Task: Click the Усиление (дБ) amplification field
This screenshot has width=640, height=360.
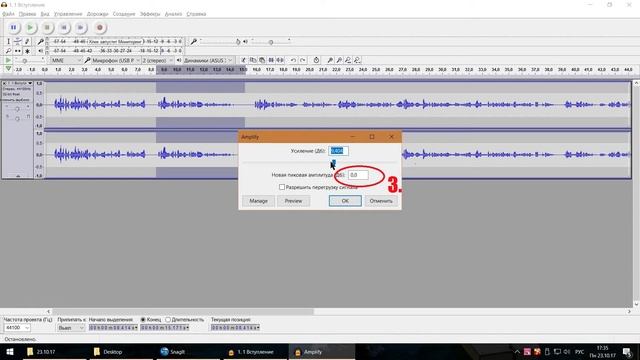Action: click(338, 151)
